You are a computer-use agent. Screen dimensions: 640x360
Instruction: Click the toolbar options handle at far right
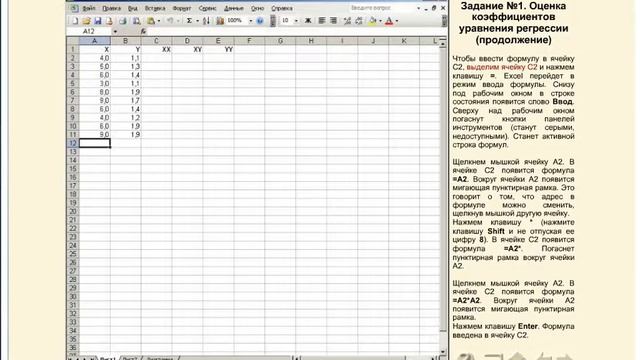click(444, 21)
